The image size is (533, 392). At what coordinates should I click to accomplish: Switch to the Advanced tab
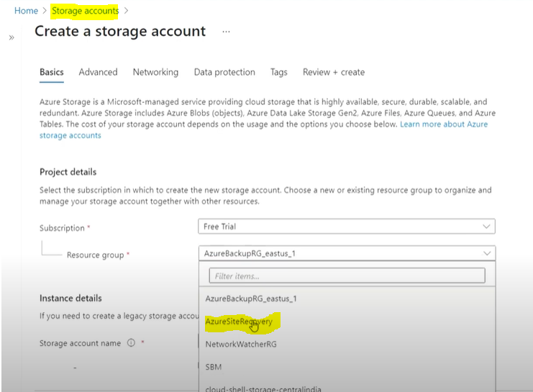point(99,73)
